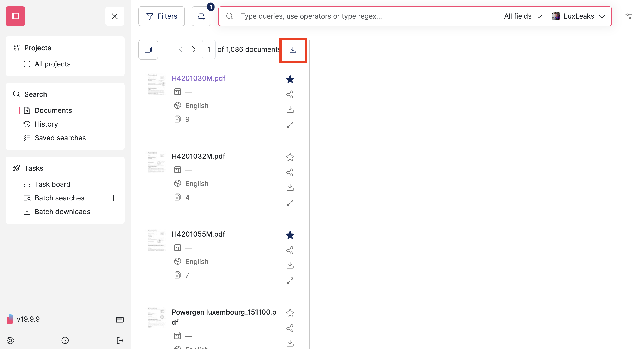Click the highlighted download search results icon

click(x=292, y=50)
